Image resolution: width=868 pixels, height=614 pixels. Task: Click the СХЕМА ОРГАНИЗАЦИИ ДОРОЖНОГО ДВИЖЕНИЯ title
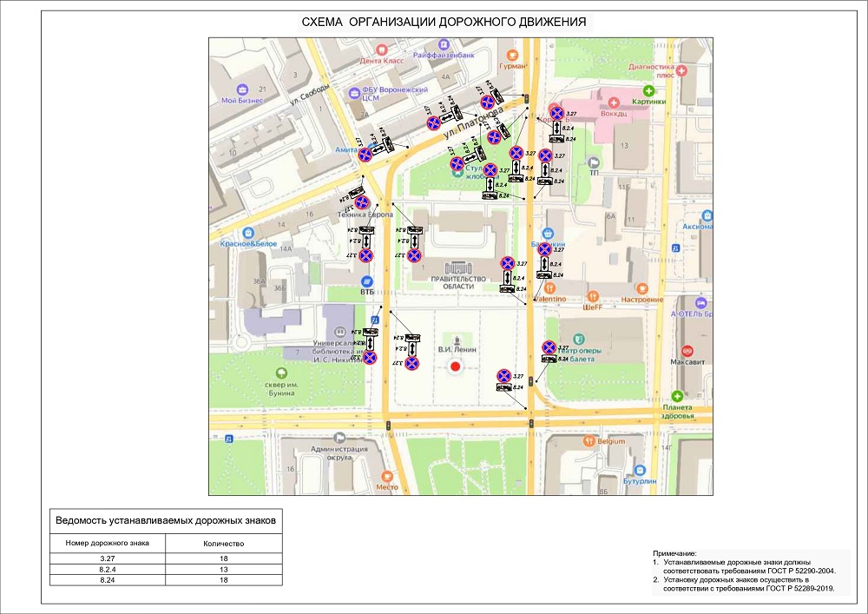(x=444, y=22)
